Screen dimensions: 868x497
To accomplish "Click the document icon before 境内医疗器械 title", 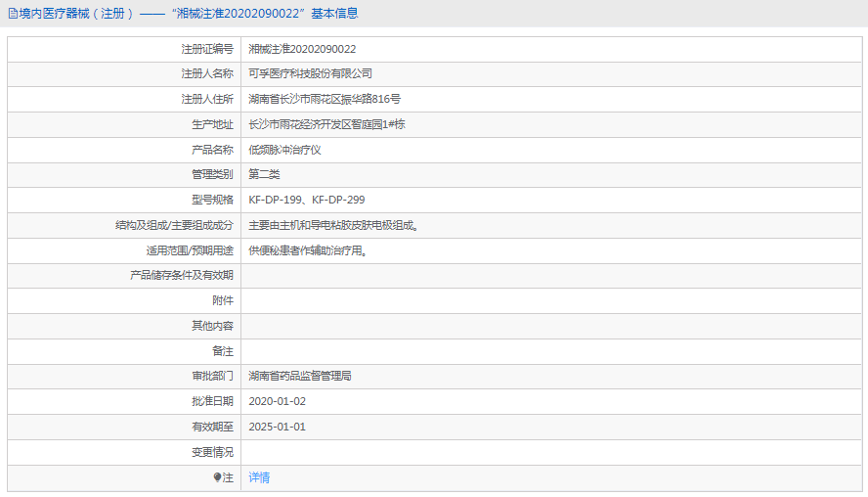I will pos(13,14).
